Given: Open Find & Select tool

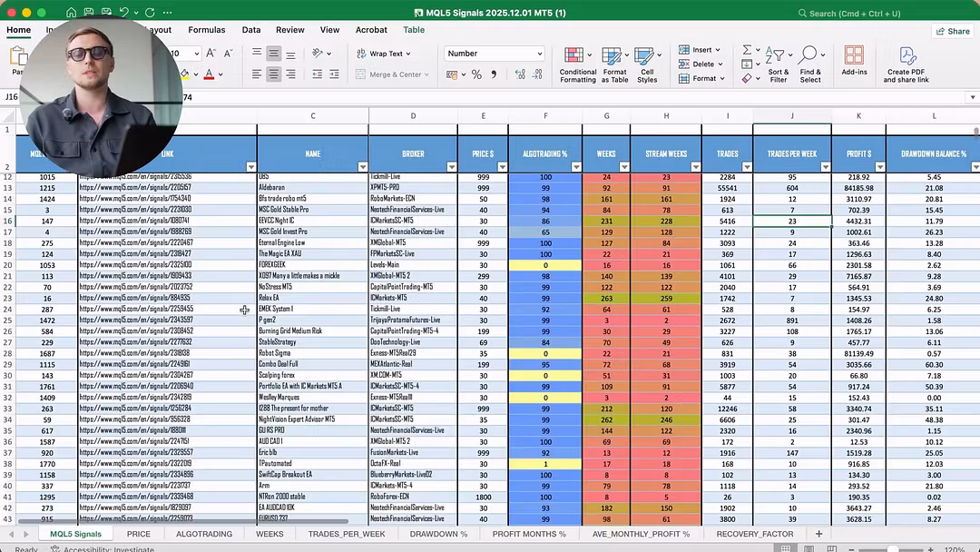Looking at the screenshot, I should click(810, 64).
